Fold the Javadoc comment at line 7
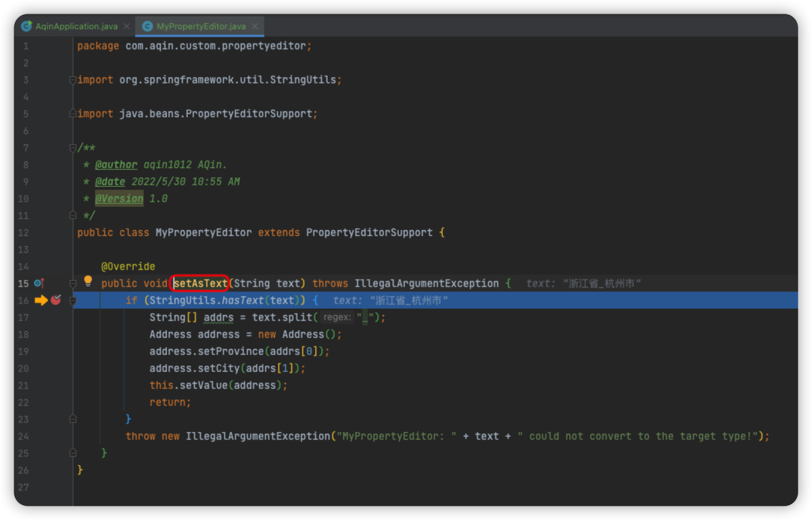The width and height of the screenshot is (812, 520). [73, 148]
